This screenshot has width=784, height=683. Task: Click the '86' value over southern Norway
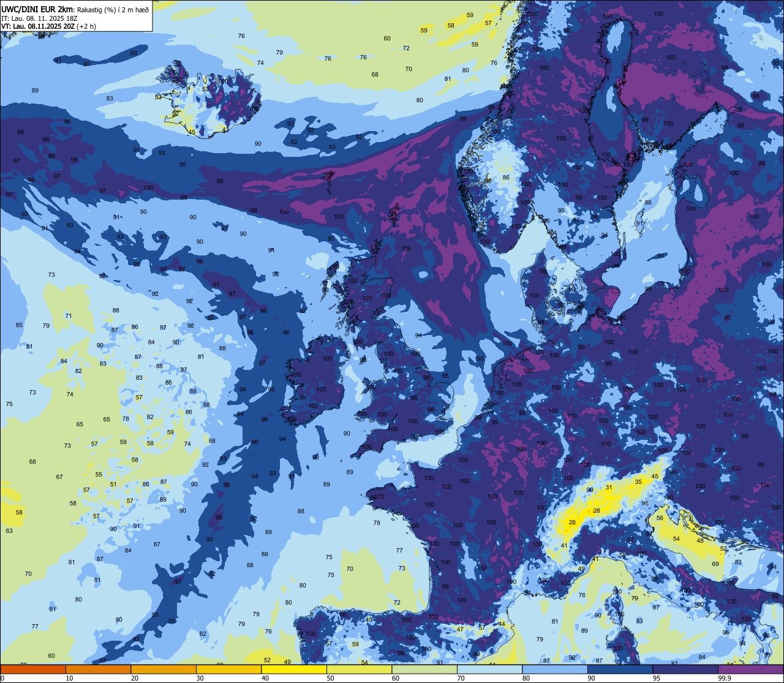(x=506, y=178)
